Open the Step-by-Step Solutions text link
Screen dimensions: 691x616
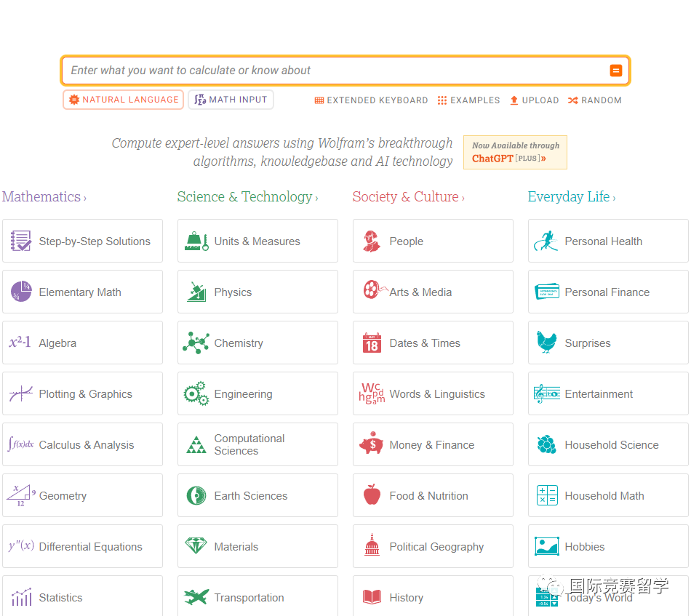click(95, 241)
